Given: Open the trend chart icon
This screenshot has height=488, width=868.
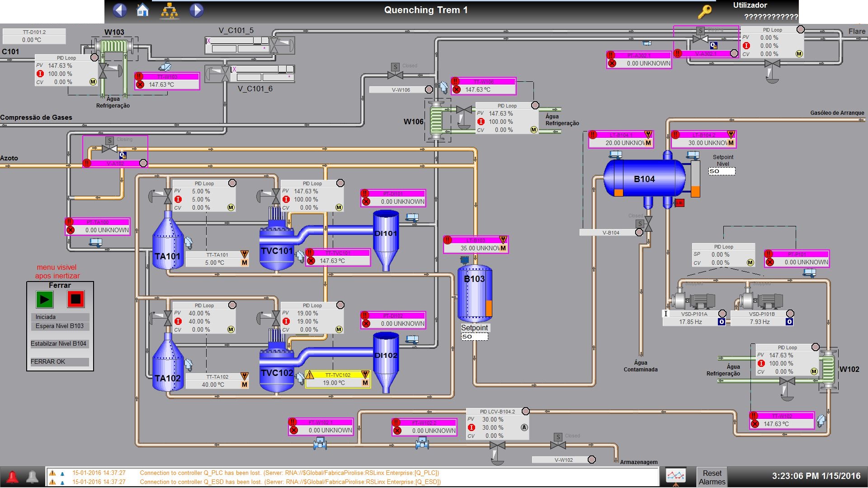Looking at the screenshot, I should point(676,476).
